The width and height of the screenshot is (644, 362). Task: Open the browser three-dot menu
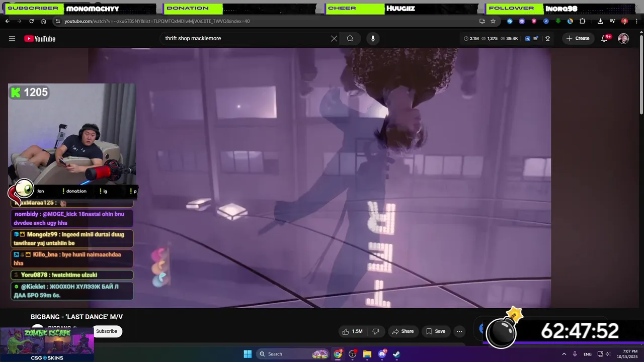coord(636,21)
